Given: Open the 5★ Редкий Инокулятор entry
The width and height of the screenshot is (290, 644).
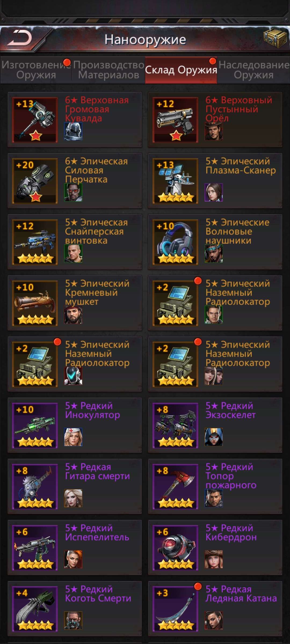Looking at the screenshot, I should 75,425.
